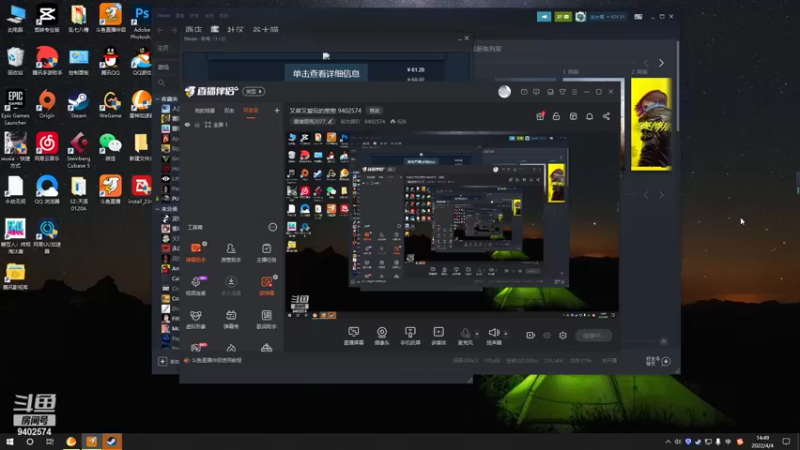800x450 pixels.
Task: Add 多媒体 multimedia source
Action: [x=438, y=336]
